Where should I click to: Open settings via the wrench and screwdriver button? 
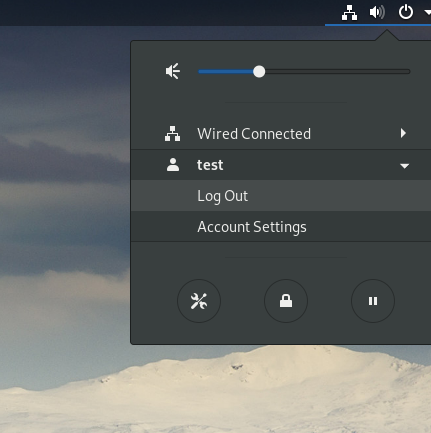pos(199,301)
